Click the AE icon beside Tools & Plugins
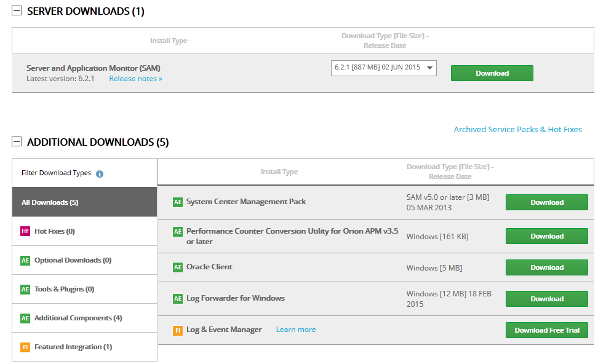The height and width of the screenshot is (364, 598). pyautogui.click(x=25, y=290)
